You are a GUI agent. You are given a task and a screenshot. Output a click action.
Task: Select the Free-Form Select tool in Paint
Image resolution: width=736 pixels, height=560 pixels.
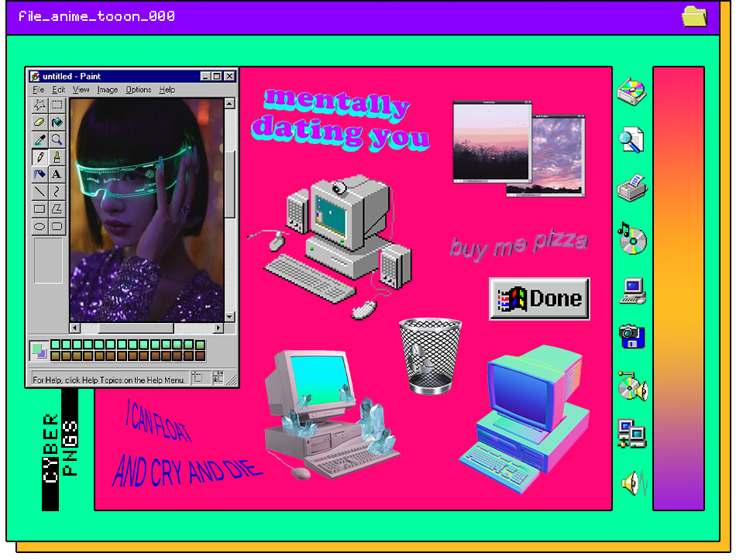click(40, 105)
